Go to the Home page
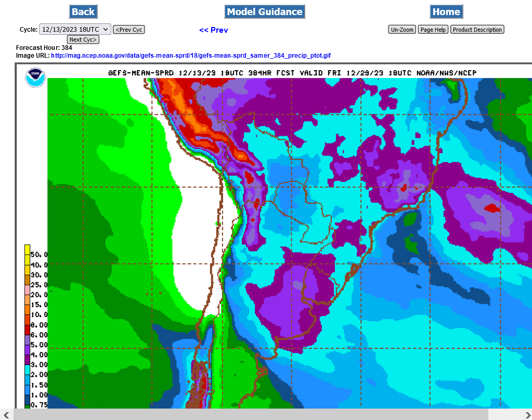Image resolution: width=532 pixels, height=420 pixels. (x=446, y=11)
